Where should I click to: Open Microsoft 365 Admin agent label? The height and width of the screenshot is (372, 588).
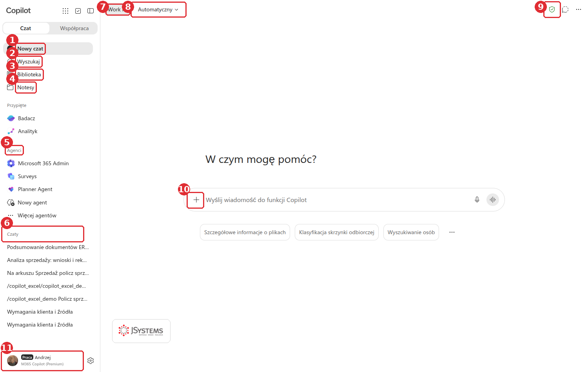point(44,163)
